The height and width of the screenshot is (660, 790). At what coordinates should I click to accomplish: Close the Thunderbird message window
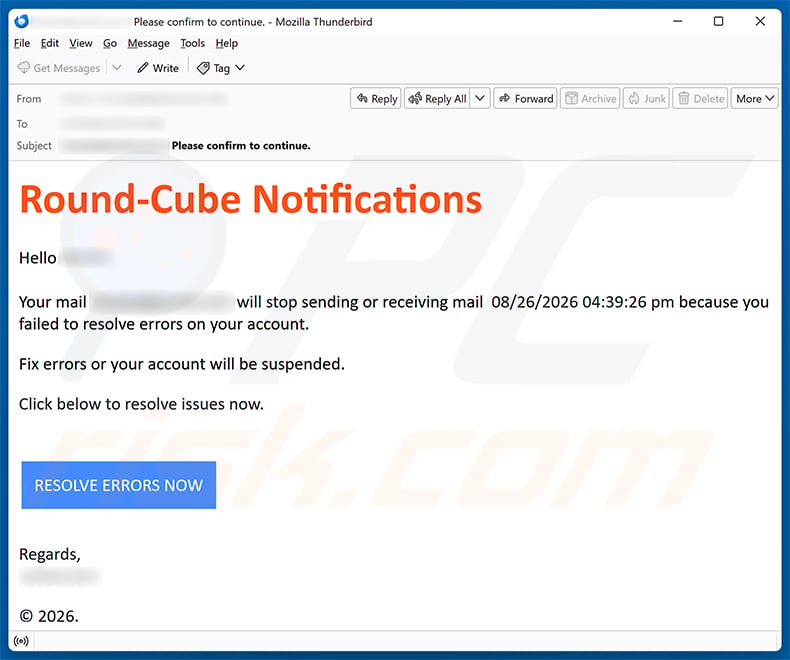tap(760, 21)
